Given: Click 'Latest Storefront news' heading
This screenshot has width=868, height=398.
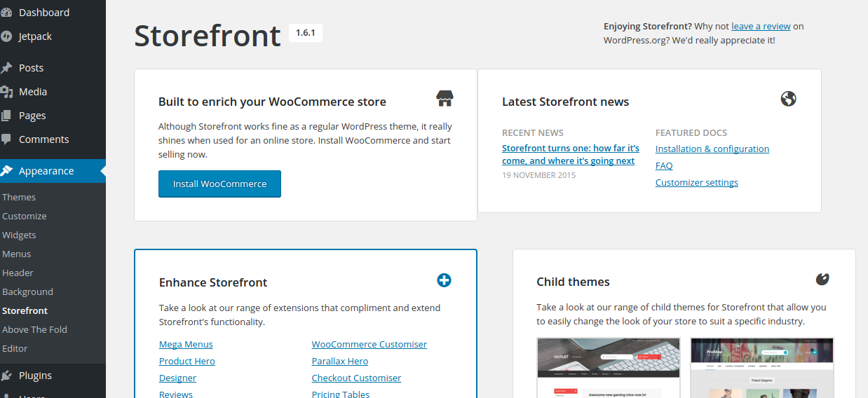Looking at the screenshot, I should tap(566, 102).
